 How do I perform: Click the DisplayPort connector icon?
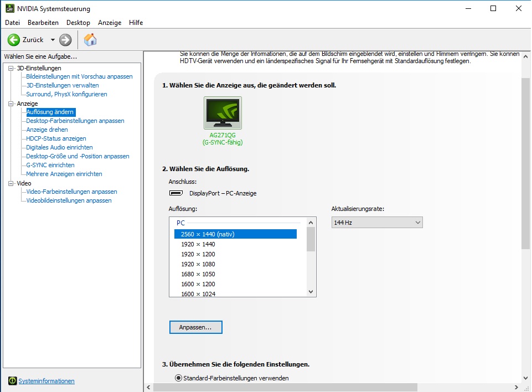[176, 193]
